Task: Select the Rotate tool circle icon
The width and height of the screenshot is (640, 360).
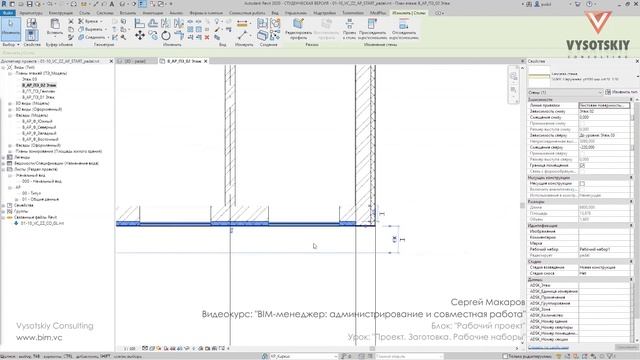Action: [166, 36]
